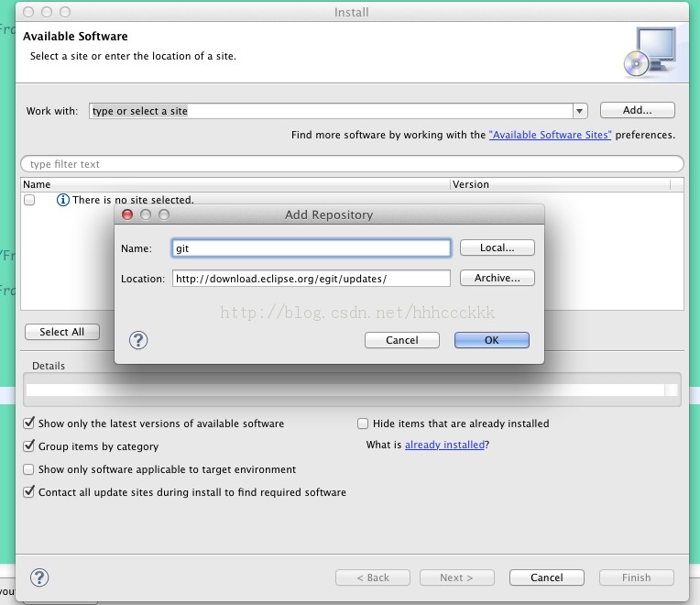Click the help icon at Install window bottom

(x=39, y=577)
